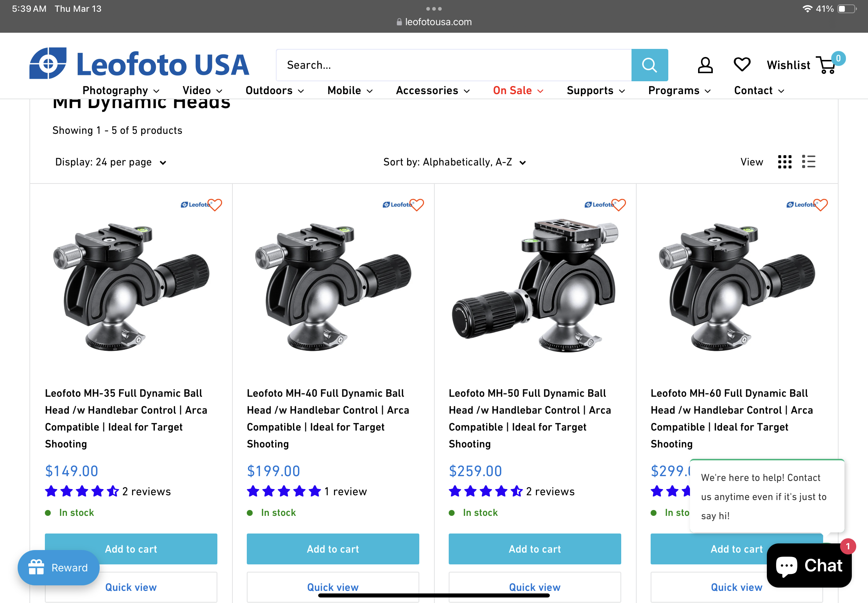Image resolution: width=868 pixels, height=603 pixels.
Task: Open the Accessories menu
Action: pyautogui.click(x=433, y=91)
